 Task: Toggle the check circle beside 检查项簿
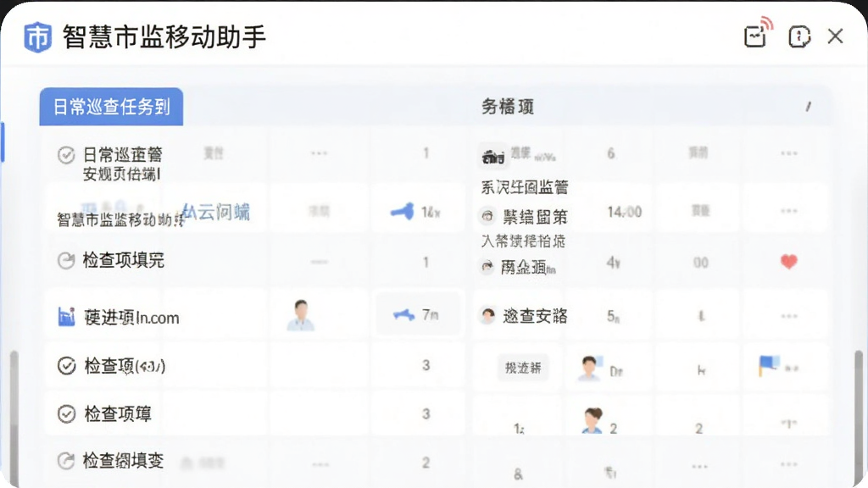[66, 413]
